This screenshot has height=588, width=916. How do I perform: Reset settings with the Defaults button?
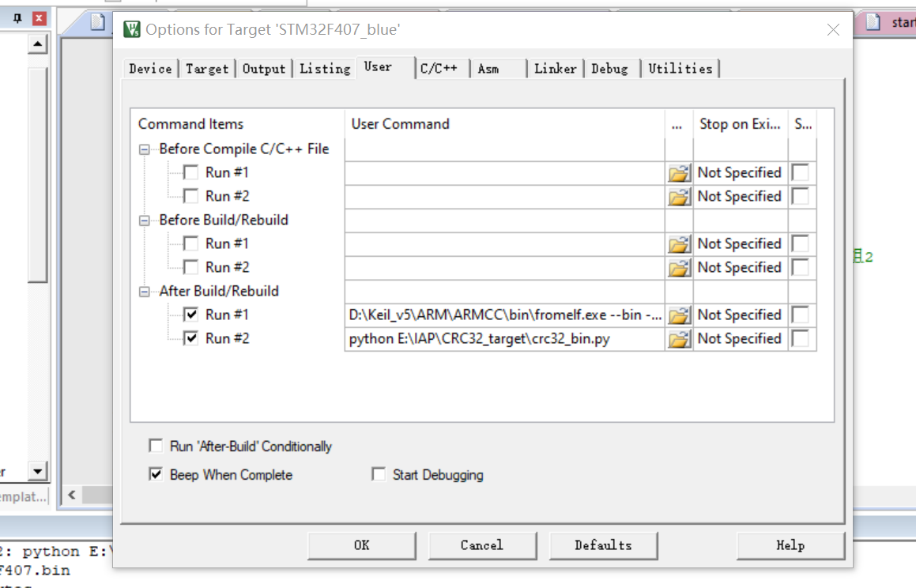[602, 545]
